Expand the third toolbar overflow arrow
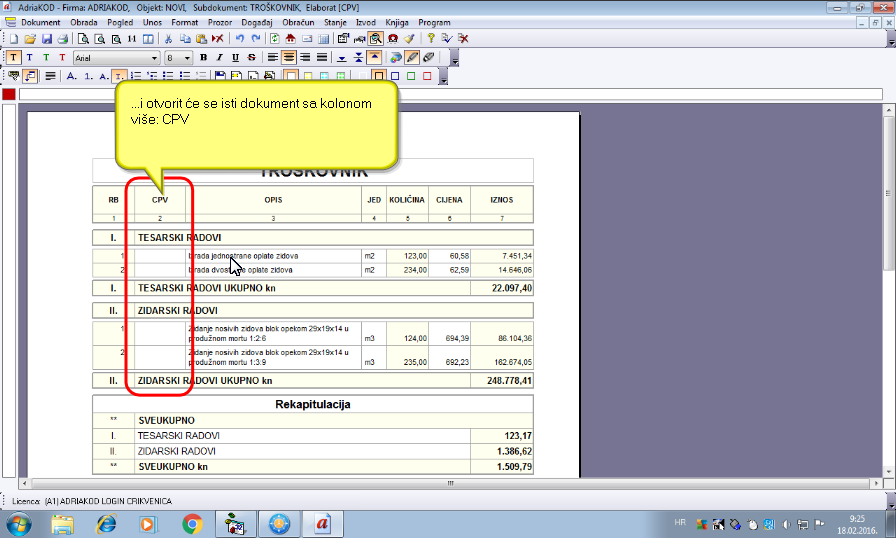The height and width of the screenshot is (538, 896). [x=443, y=77]
